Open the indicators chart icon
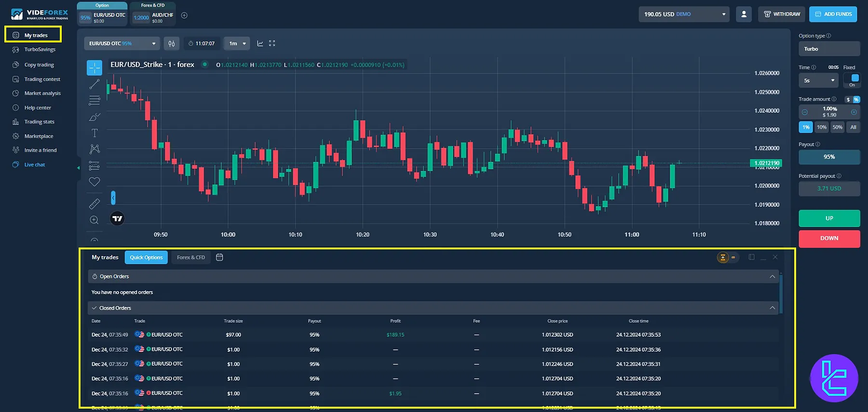 pos(260,43)
